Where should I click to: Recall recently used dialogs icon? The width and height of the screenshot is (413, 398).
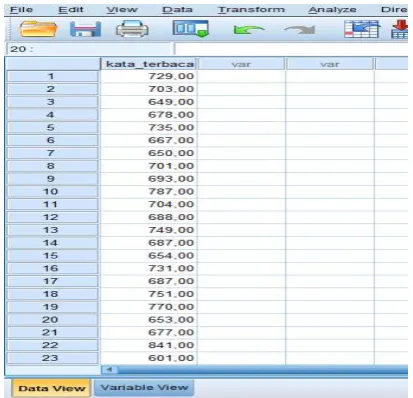click(190, 29)
